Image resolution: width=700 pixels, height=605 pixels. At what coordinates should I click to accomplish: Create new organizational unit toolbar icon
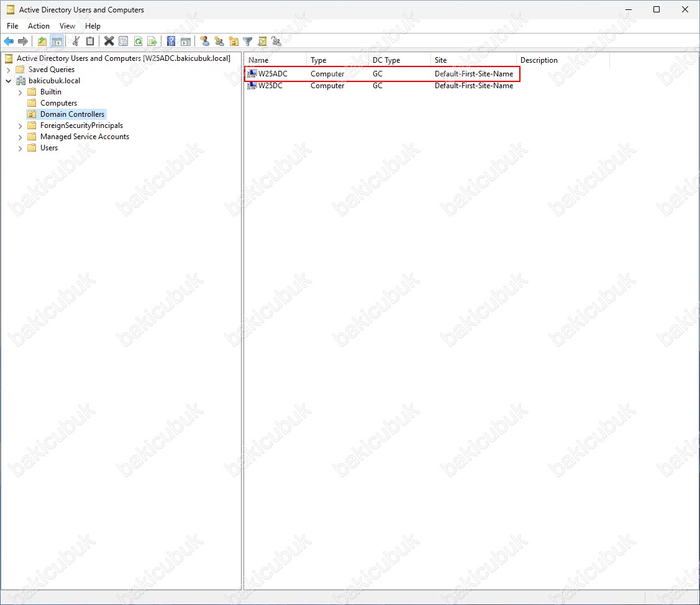point(234,42)
